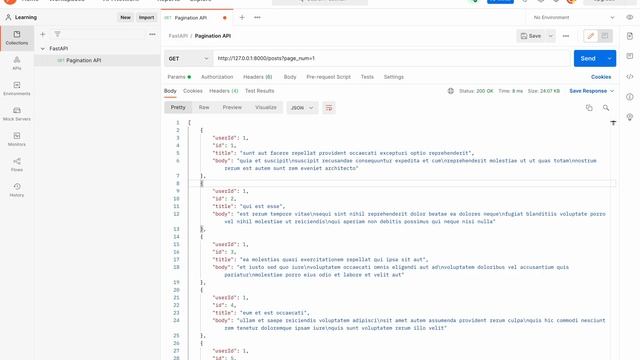The width and height of the screenshot is (640, 360).
Task: Switch to the comment mode icon
Action: pos(605,36)
